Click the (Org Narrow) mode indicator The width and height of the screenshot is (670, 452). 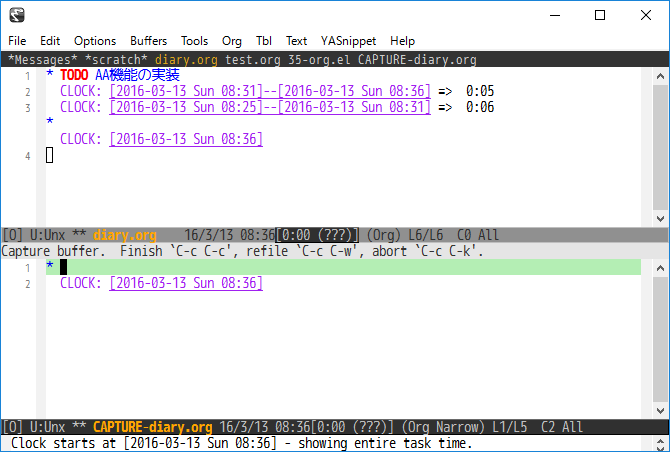[443, 427]
